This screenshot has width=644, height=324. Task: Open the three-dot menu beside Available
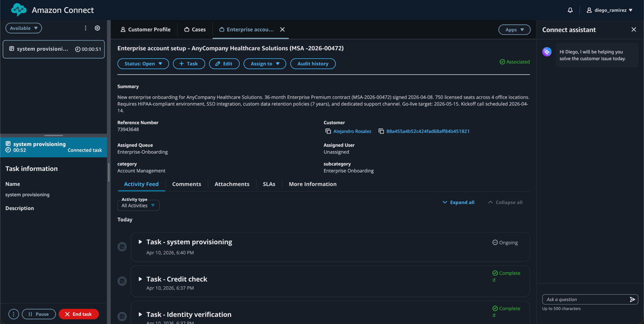coord(86,28)
